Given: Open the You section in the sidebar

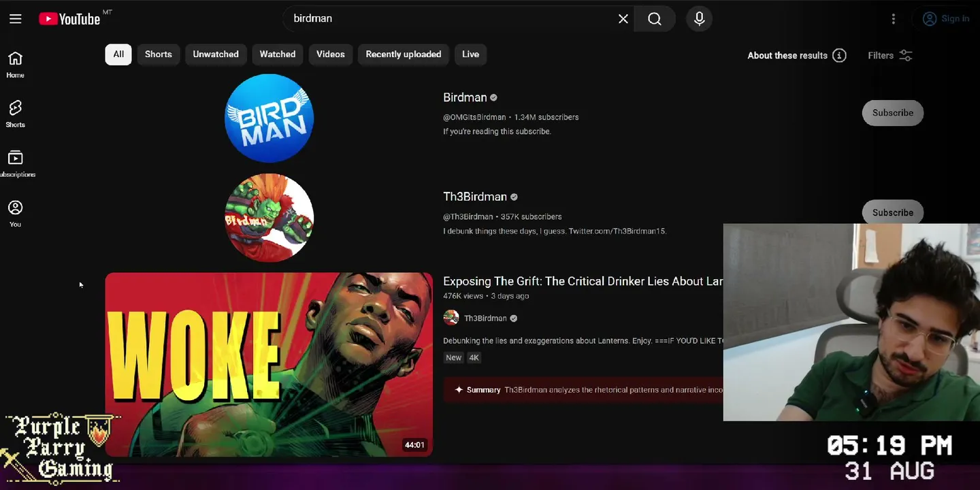Looking at the screenshot, I should tap(15, 214).
